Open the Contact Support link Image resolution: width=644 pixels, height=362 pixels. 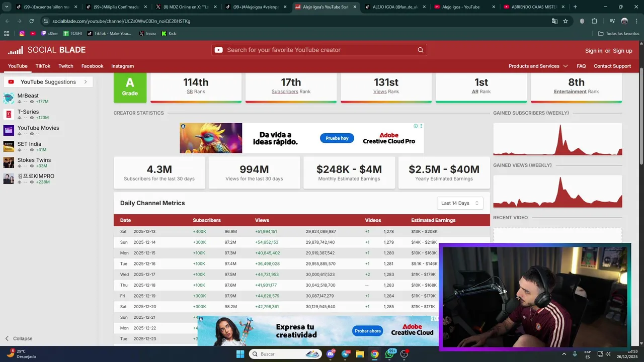coord(612,66)
